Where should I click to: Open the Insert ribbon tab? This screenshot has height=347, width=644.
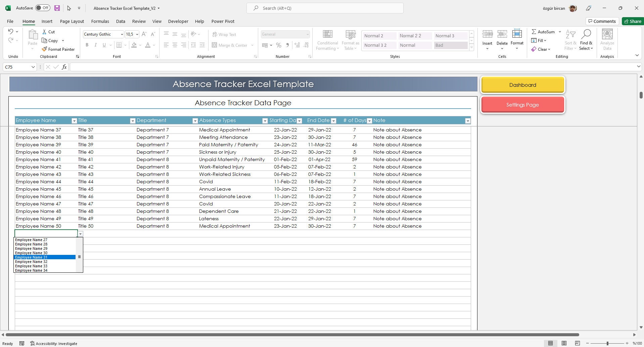tap(47, 21)
